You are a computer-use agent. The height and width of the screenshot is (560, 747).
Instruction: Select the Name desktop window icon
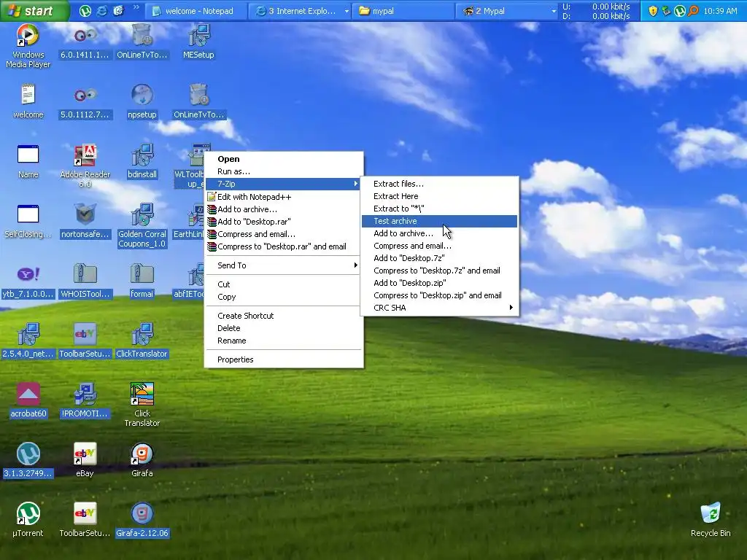[x=28, y=155]
